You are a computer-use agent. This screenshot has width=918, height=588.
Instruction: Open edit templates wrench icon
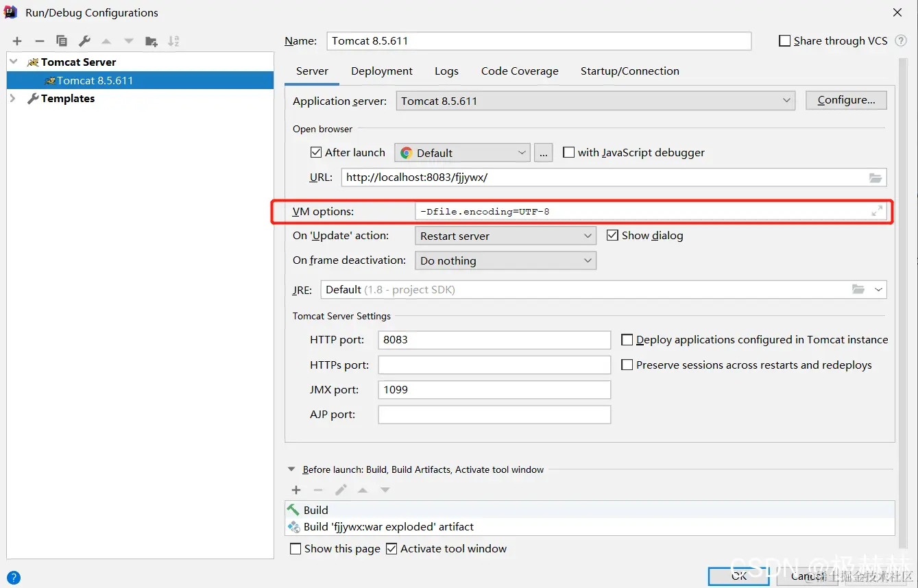point(84,41)
